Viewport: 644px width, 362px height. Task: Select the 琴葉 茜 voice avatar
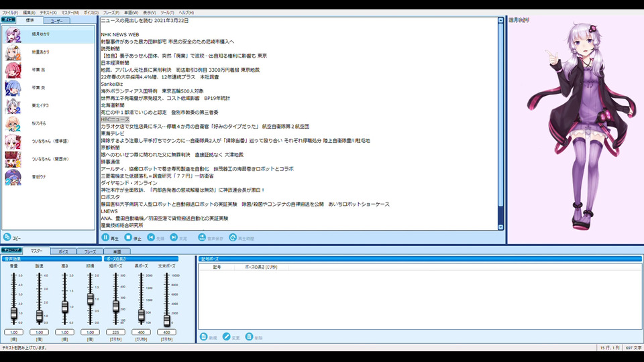13,70
